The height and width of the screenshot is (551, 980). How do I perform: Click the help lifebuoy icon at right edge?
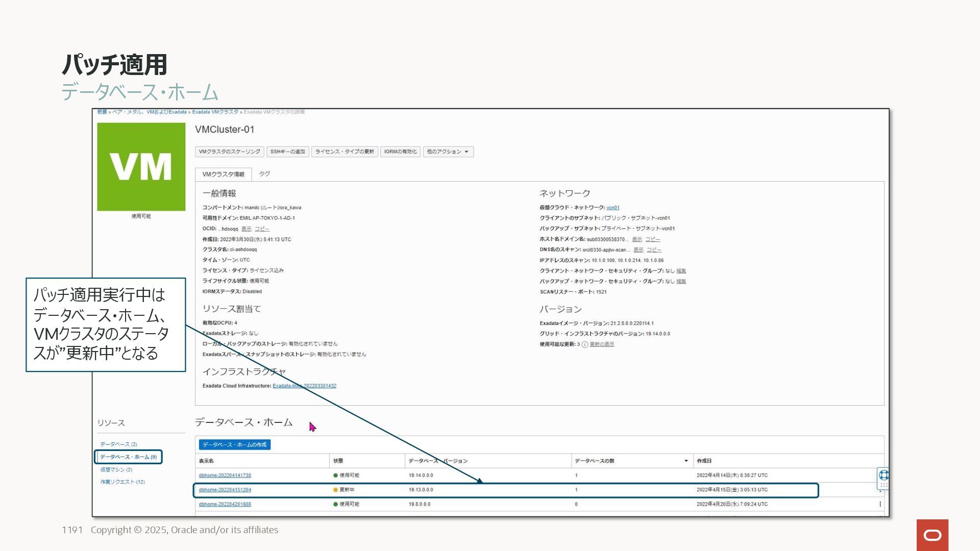(x=884, y=475)
